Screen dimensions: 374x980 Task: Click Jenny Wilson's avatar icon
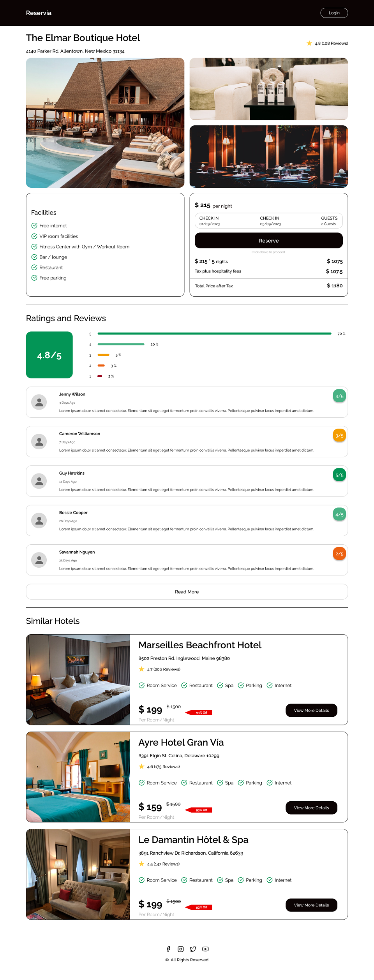tap(39, 402)
